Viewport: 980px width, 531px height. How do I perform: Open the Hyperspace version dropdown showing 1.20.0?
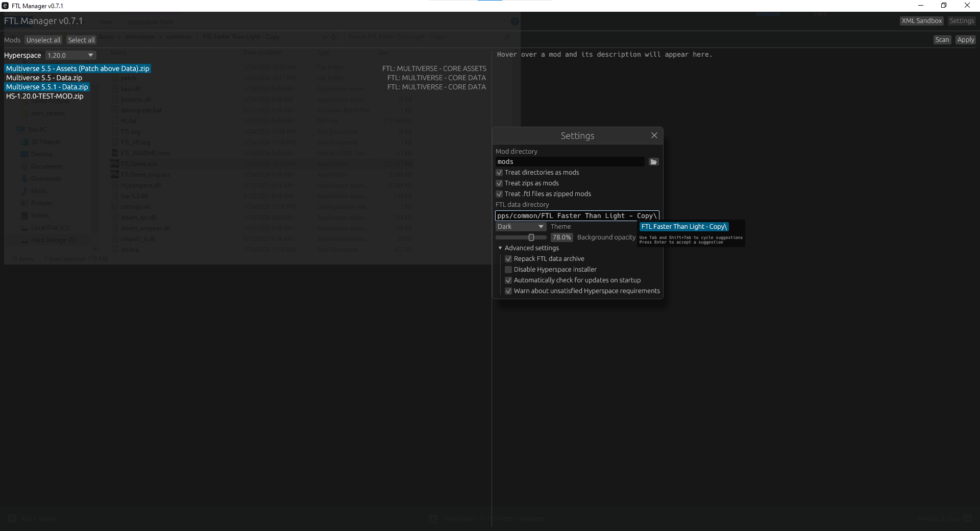[x=71, y=55]
